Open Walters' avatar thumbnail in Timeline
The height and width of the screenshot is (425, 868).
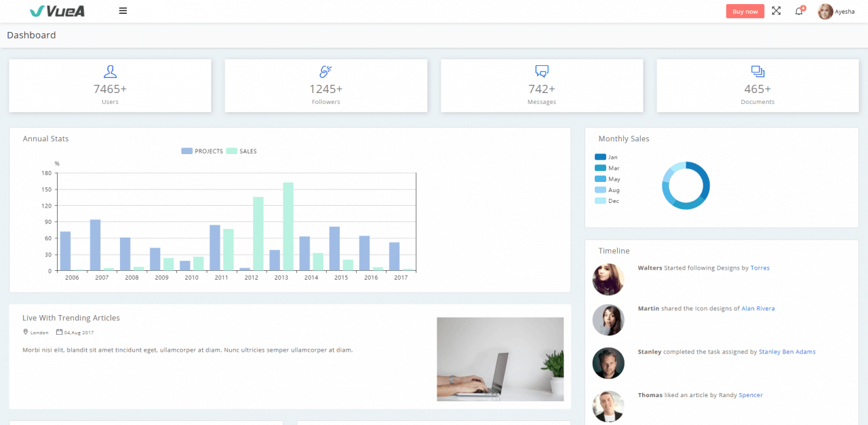pyautogui.click(x=608, y=279)
